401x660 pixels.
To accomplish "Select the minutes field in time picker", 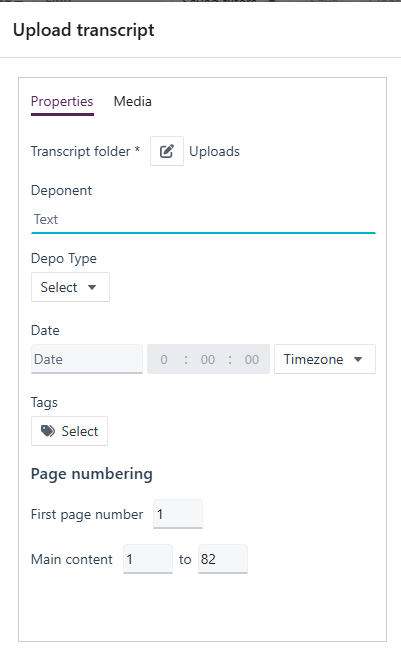I will pos(208,359).
